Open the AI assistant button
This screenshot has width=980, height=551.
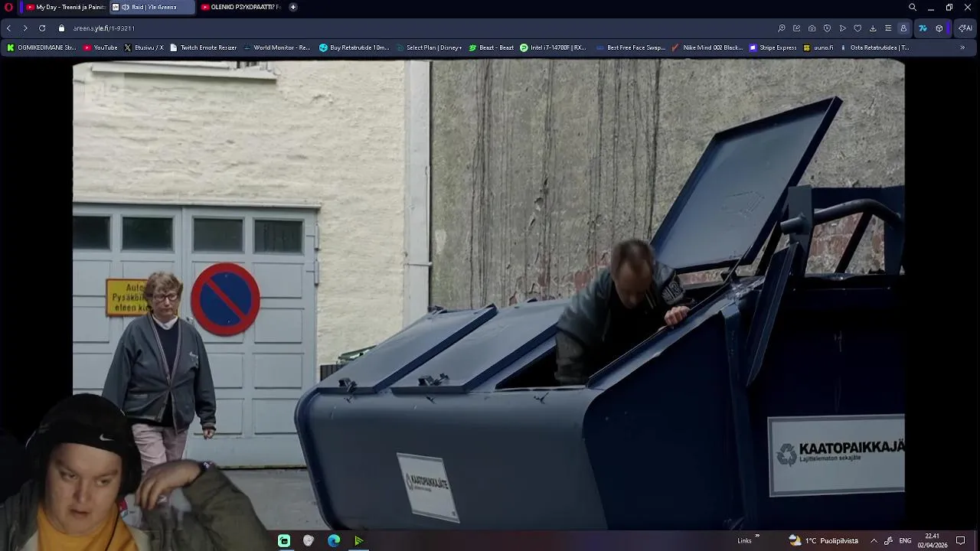965,28
